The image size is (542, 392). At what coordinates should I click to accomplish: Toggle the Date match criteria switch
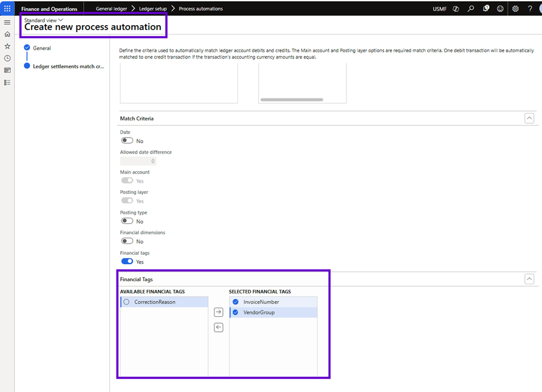point(127,140)
